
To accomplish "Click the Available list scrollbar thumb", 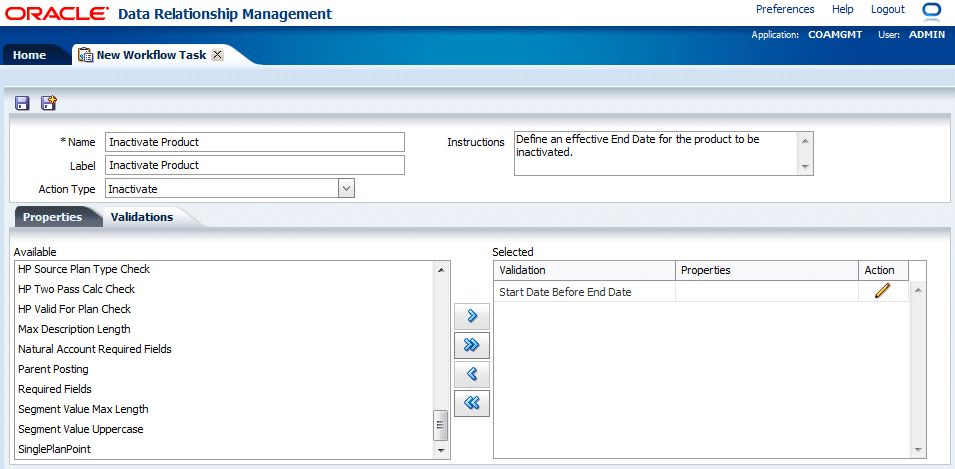I will [x=440, y=425].
